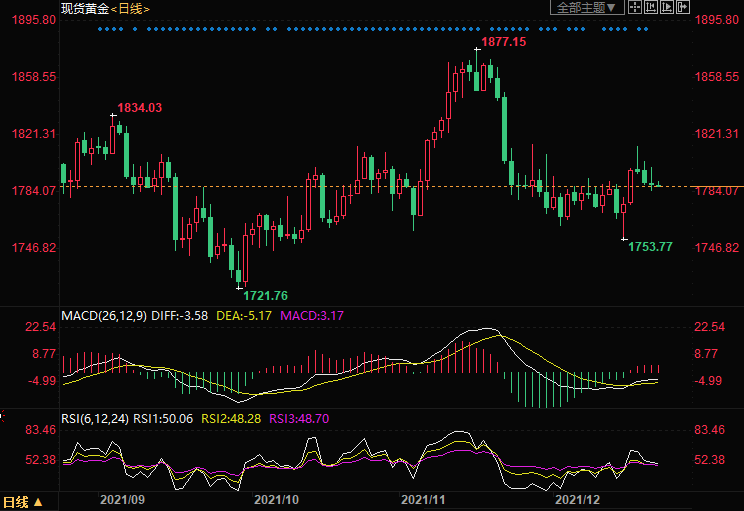Click the 2021/11 date on time axis
This screenshot has width=744, height=511.
point(423,497)
